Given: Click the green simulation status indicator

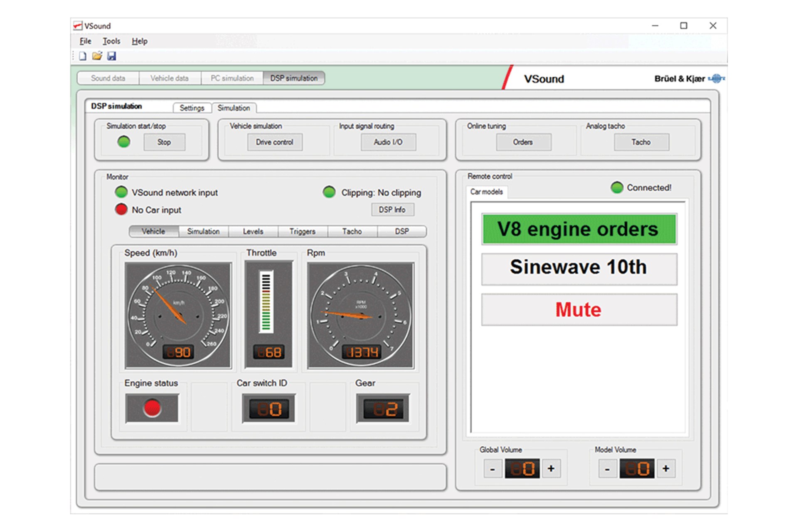Looking at the screenshot, I should tap(124, 142).
